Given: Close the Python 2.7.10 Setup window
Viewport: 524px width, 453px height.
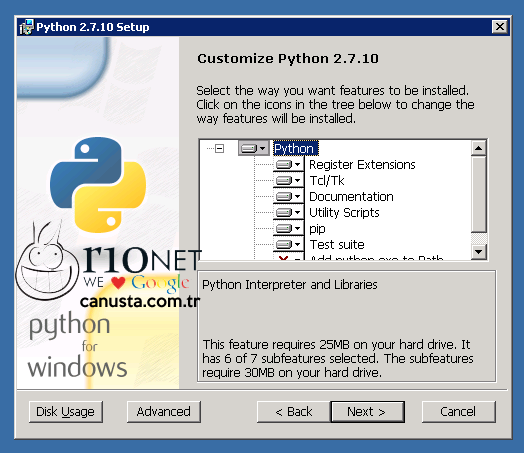Looking at the screenshot, I should pyautogui.click(x=500, y=26).
